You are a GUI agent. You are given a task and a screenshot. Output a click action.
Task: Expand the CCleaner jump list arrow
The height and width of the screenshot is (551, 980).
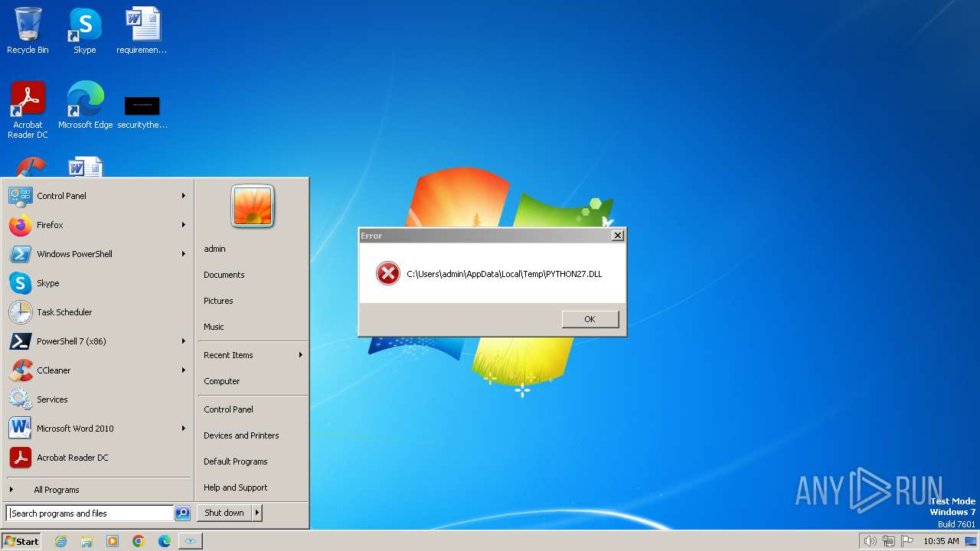point(184,370)
